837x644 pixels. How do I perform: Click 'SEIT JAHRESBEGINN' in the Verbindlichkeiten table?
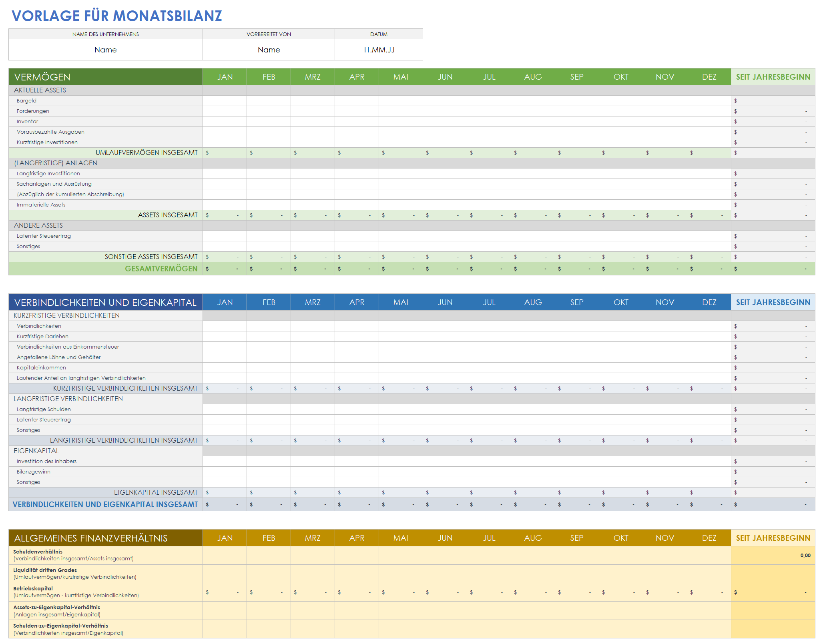[773, 302]
